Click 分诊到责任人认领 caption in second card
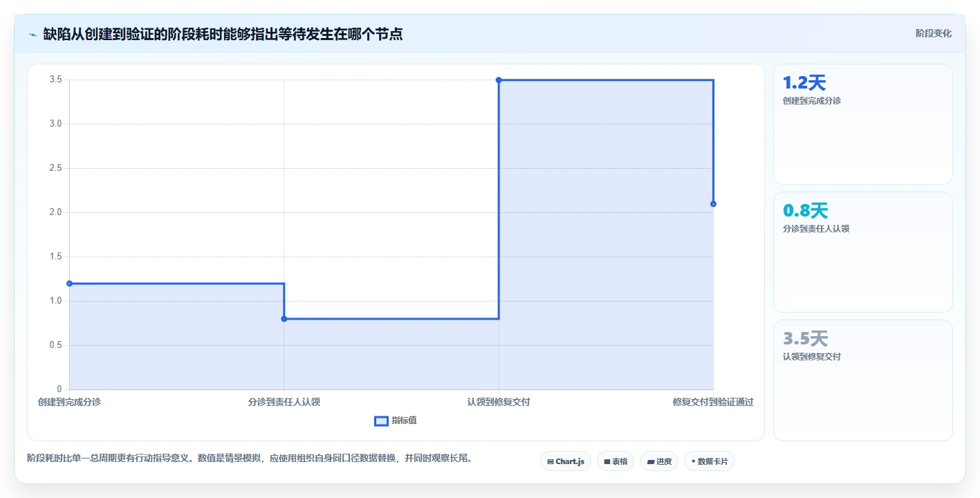The width and height of the screenshot is (980, 498). (x=815, y=229)
